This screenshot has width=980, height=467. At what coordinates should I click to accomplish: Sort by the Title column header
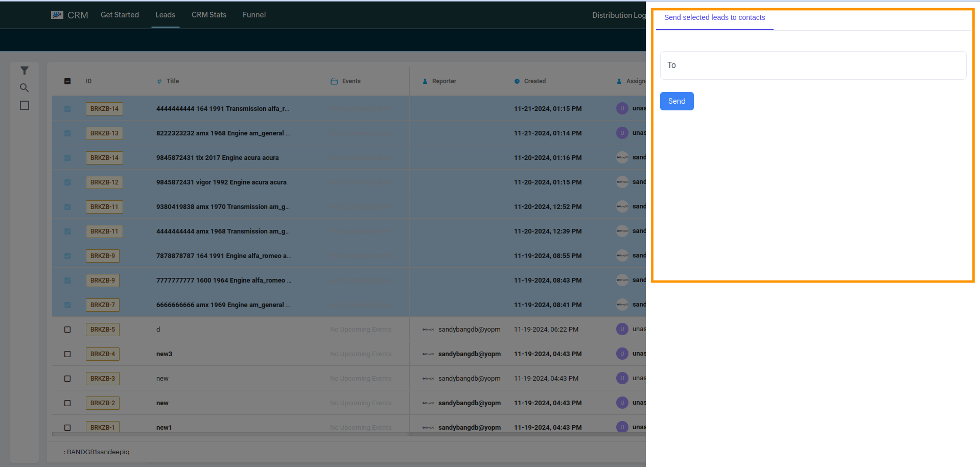(x=173, y=81)
